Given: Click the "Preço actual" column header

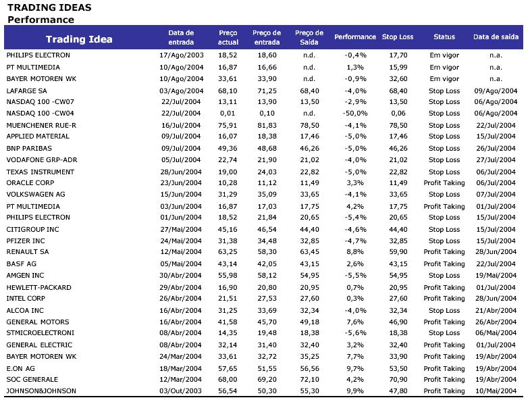Looking at the screenshot, I should tap(228, 36).
